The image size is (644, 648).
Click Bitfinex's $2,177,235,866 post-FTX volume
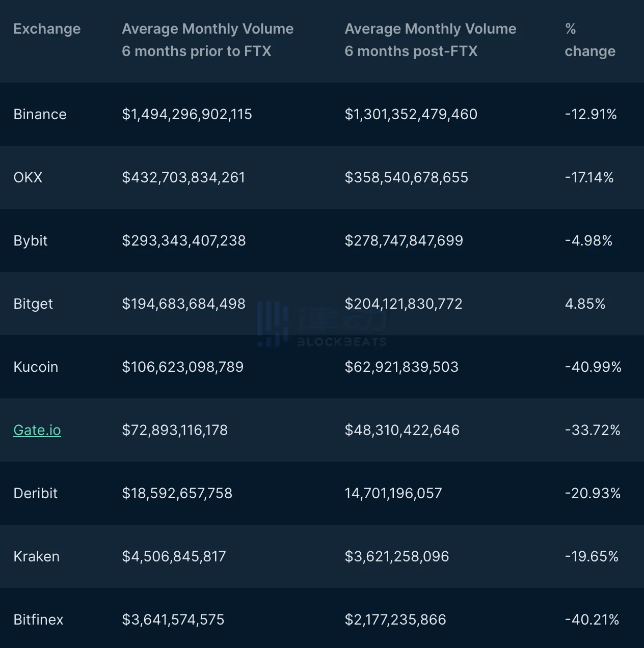tap(395, 619)
